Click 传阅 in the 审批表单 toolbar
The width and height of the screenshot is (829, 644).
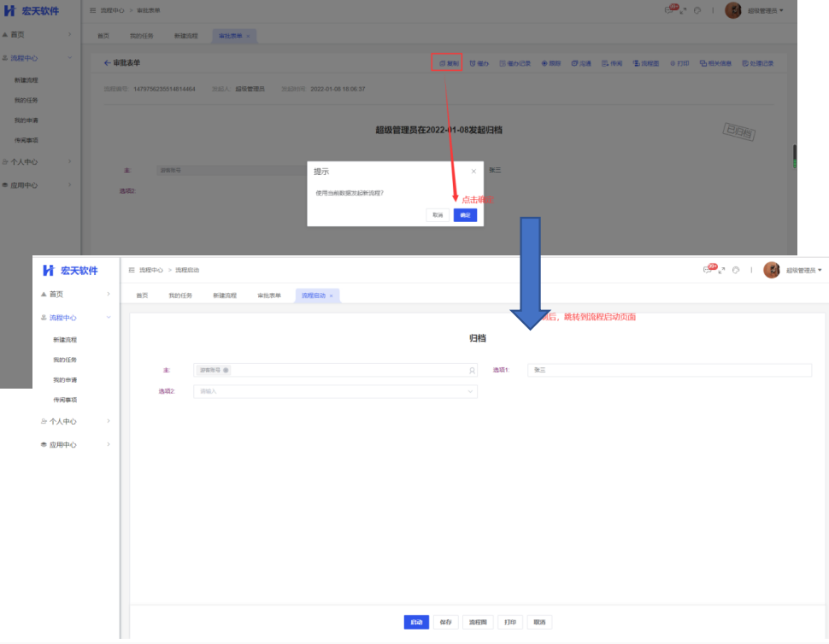[x=612, y=63]
